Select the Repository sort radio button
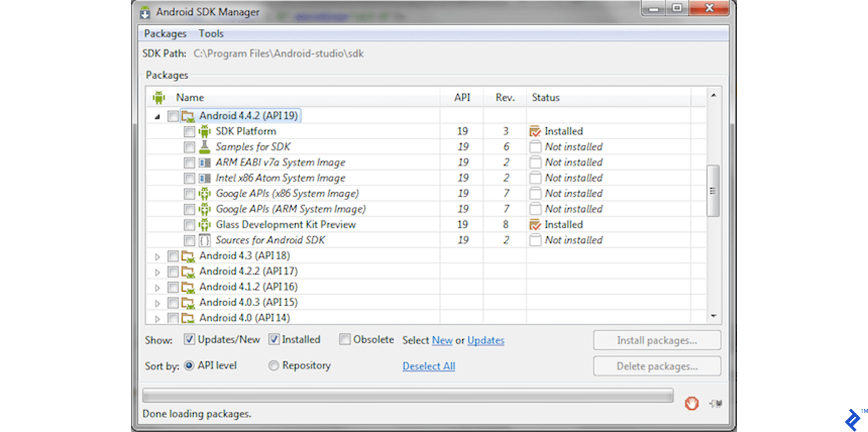Viewport: 868px width, 432px height. coord(274,365)
